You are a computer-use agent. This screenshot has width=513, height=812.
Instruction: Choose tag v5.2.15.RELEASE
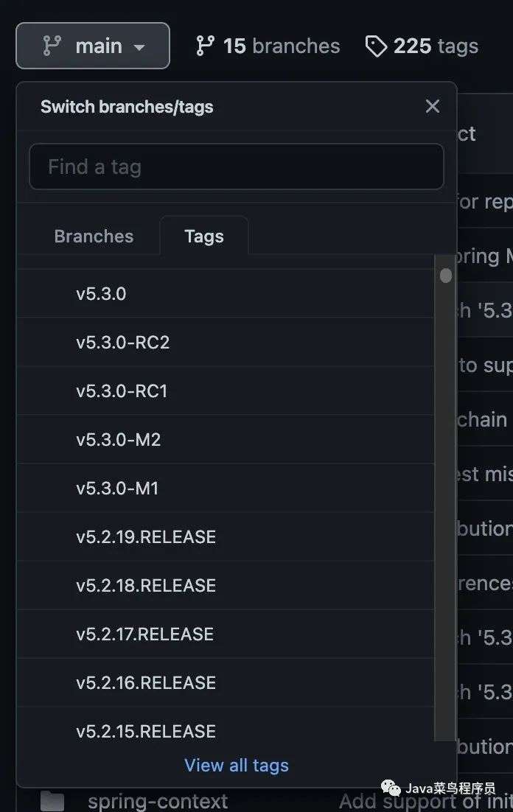tap(226, 731)
